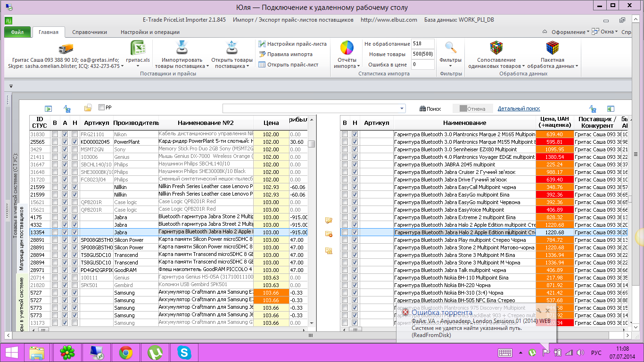The height and width of the screenshot is (362, 644).
Task: Show hidden tray icons arrow
Action: pos(520,353)
